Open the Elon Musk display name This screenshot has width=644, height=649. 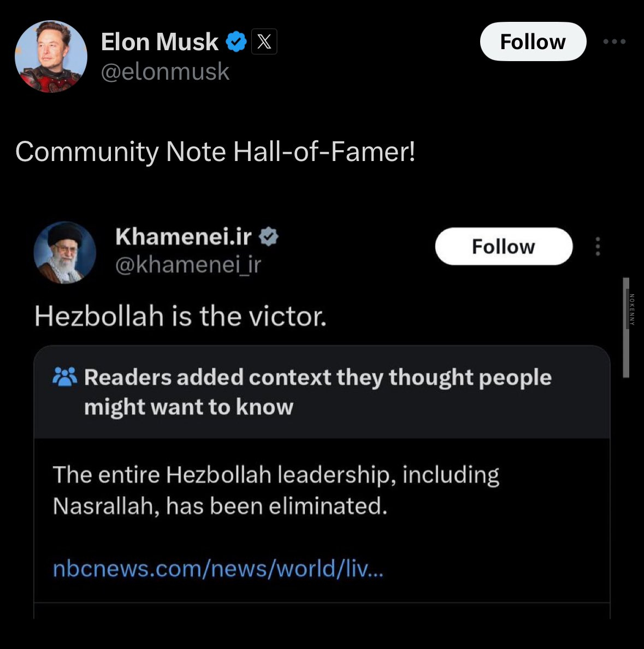(x=159, y=42)
